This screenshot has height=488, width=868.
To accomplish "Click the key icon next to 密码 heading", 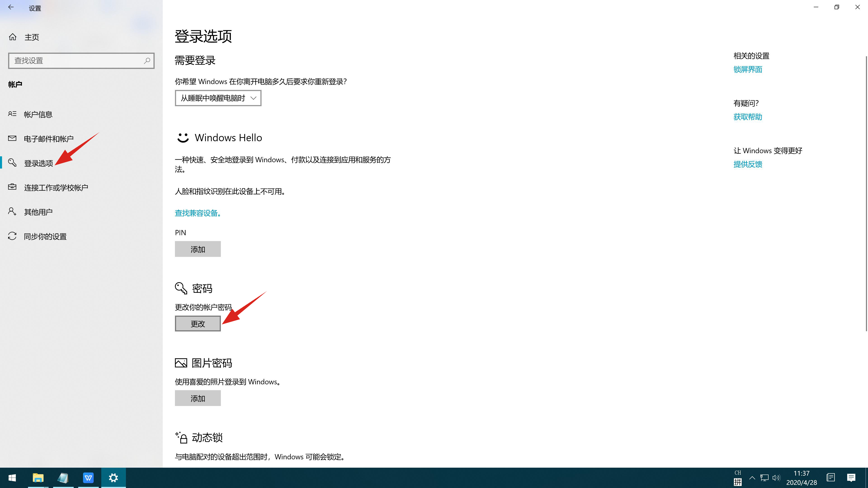I will click(x=181, y=288).
